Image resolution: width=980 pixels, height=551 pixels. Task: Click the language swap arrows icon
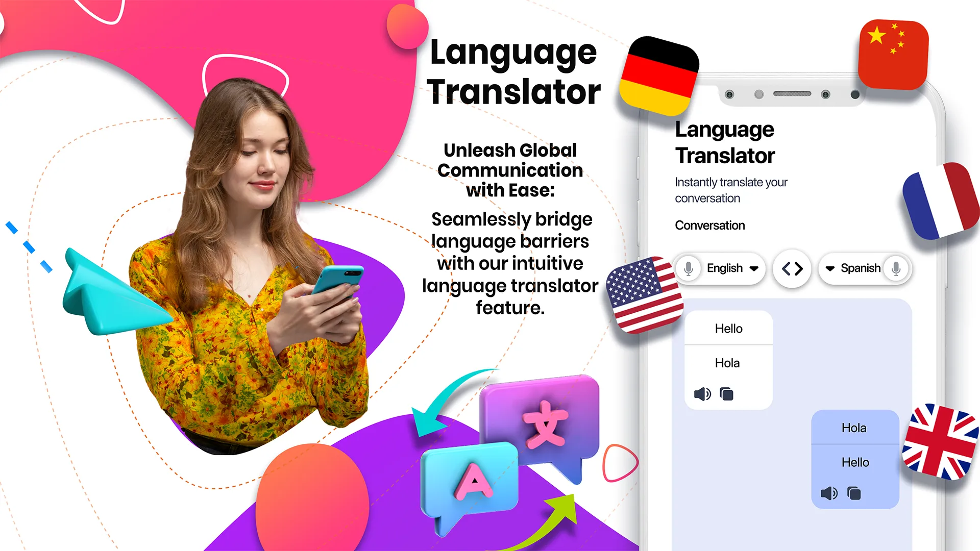pyautogui.click(x=792, y=268)
